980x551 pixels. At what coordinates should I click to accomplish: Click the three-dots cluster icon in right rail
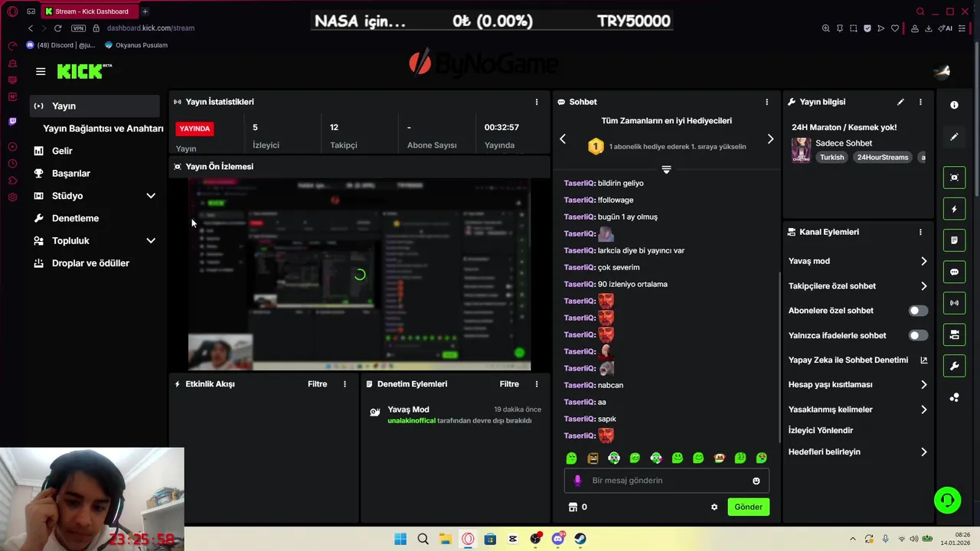(x=954, y=397)
